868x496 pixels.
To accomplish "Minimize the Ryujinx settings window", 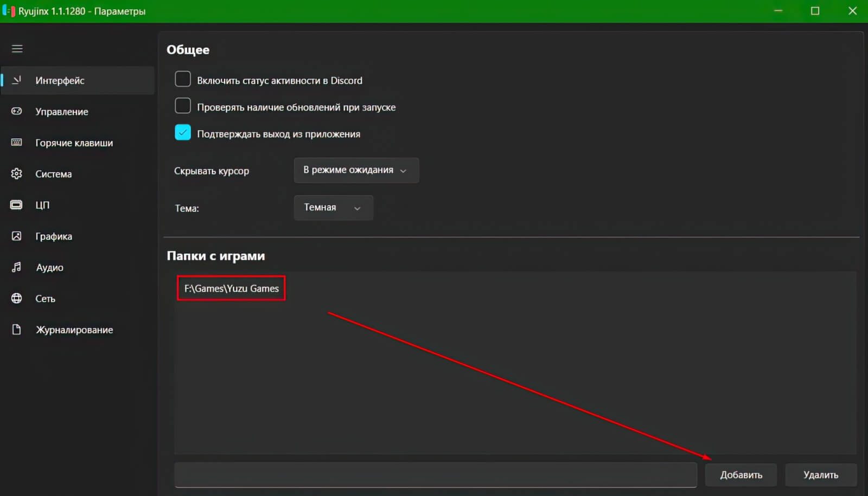I will coord(778,11).
